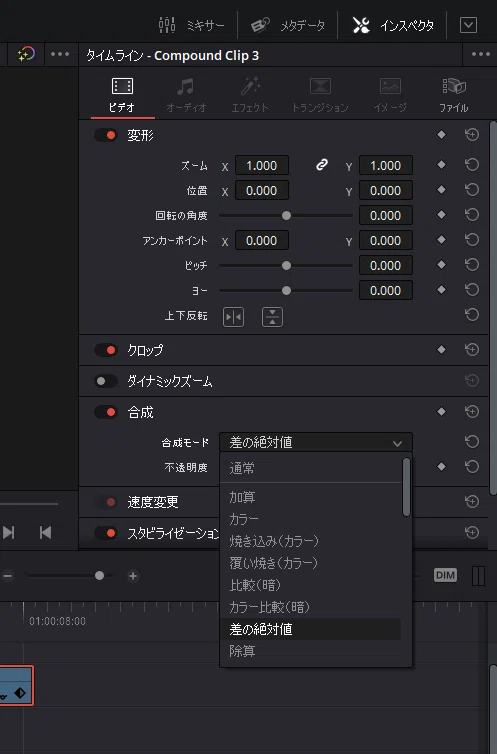Image resolution: width=497 pixels, height=754 pixels.
Task: Switch to the ビデオ tab
Action: coord(122,95)
